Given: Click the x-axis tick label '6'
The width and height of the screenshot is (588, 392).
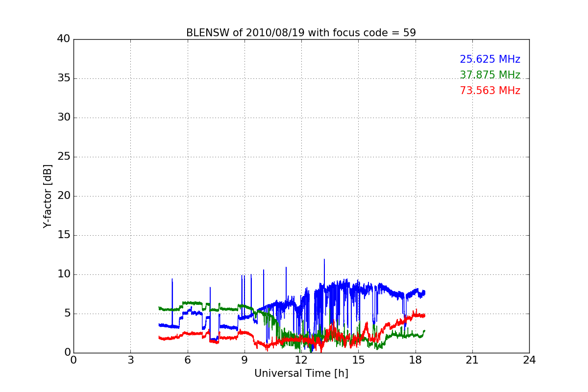Looking at the screenshot, I should coord(187,360).
